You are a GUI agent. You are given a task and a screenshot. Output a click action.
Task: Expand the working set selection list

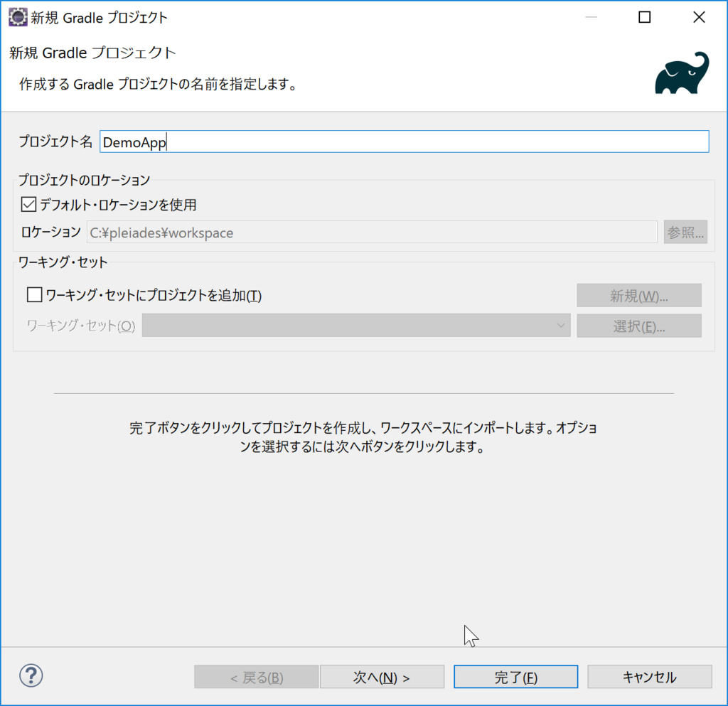click(561, 326)
